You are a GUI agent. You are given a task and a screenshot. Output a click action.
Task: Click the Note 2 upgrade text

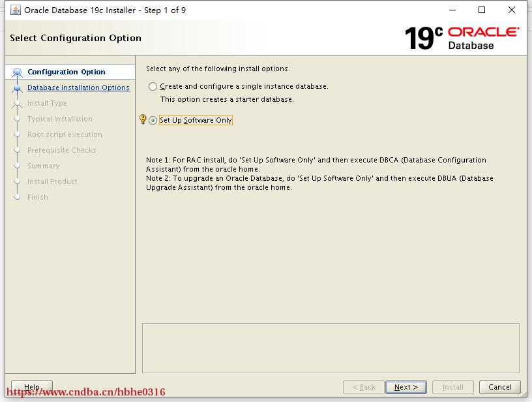point(319,183)
